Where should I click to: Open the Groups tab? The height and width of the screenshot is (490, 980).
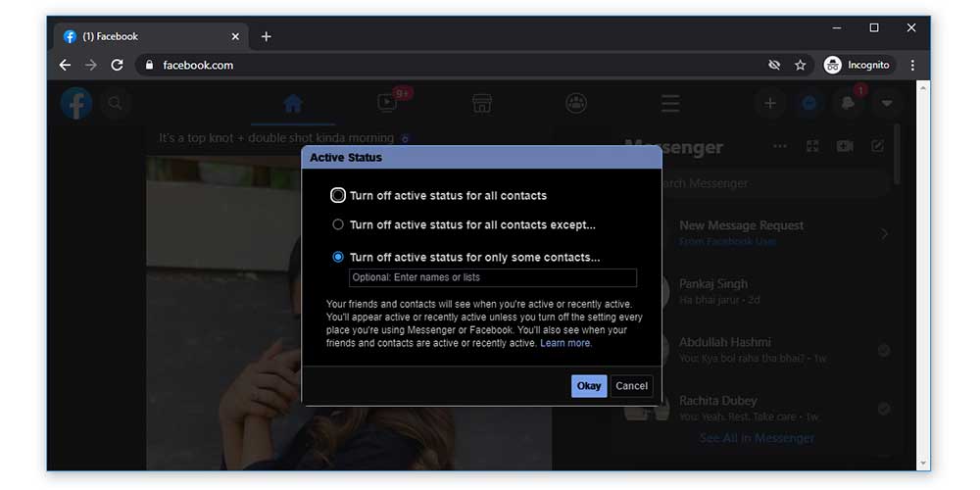pos(576,103)
